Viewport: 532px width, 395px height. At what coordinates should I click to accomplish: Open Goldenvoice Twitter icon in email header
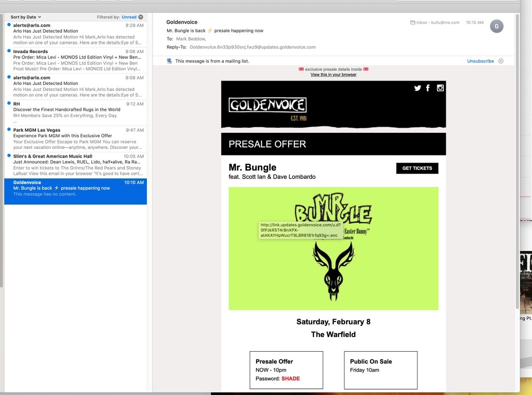(417, 88)
